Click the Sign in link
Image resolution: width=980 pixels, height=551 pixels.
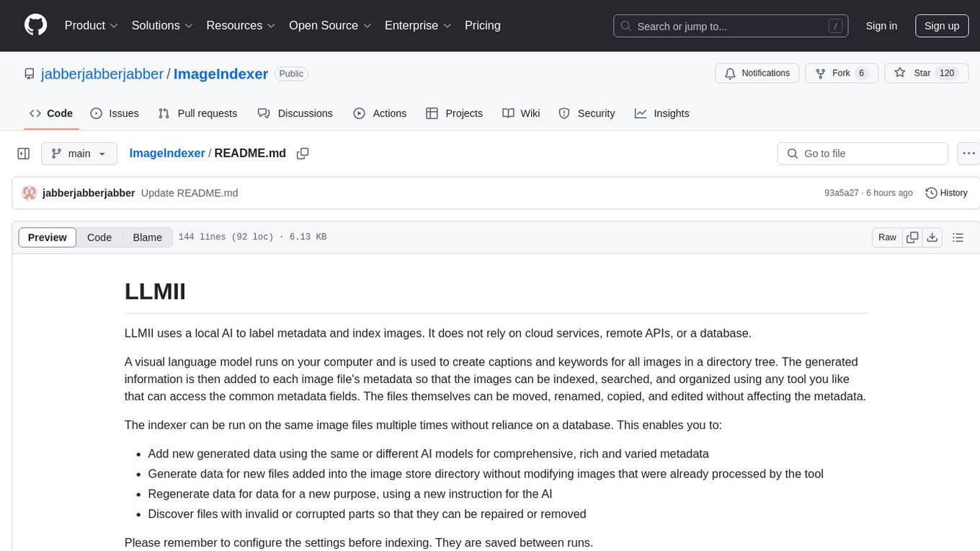pyautogui.click(x=881, y=26)
